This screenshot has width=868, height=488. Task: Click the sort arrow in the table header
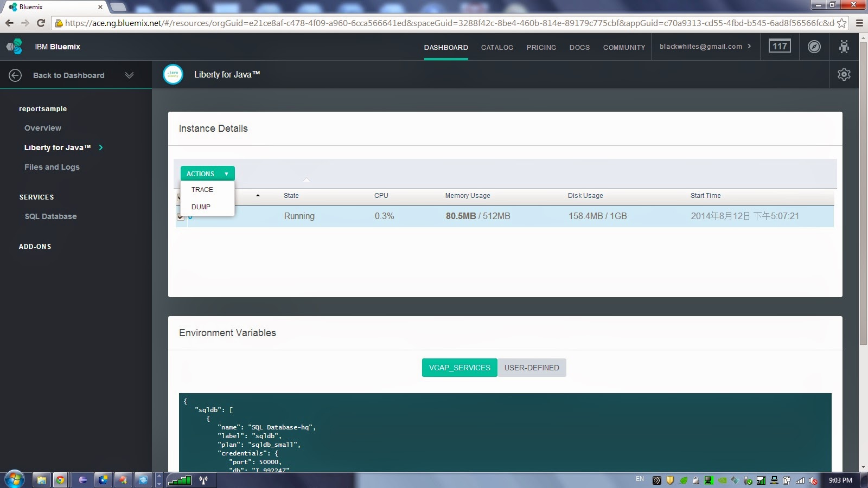(258, 196)
